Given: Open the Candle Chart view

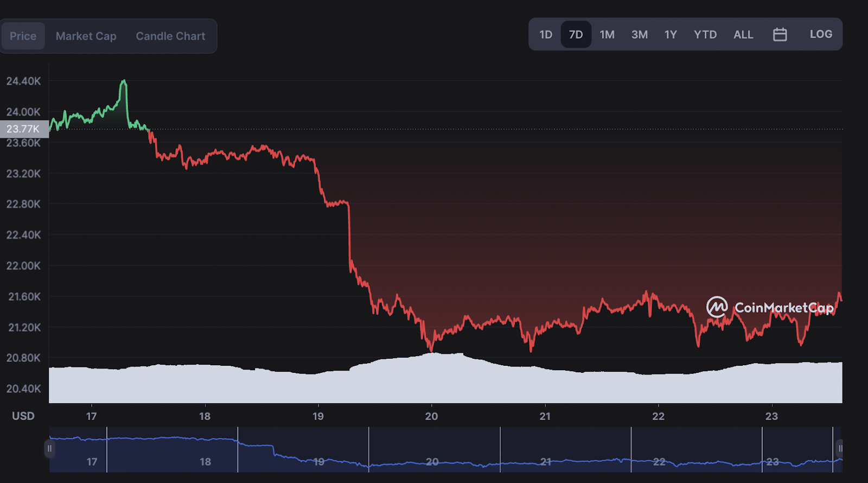Looking at the screenshot, I should [x=170, y=36].
